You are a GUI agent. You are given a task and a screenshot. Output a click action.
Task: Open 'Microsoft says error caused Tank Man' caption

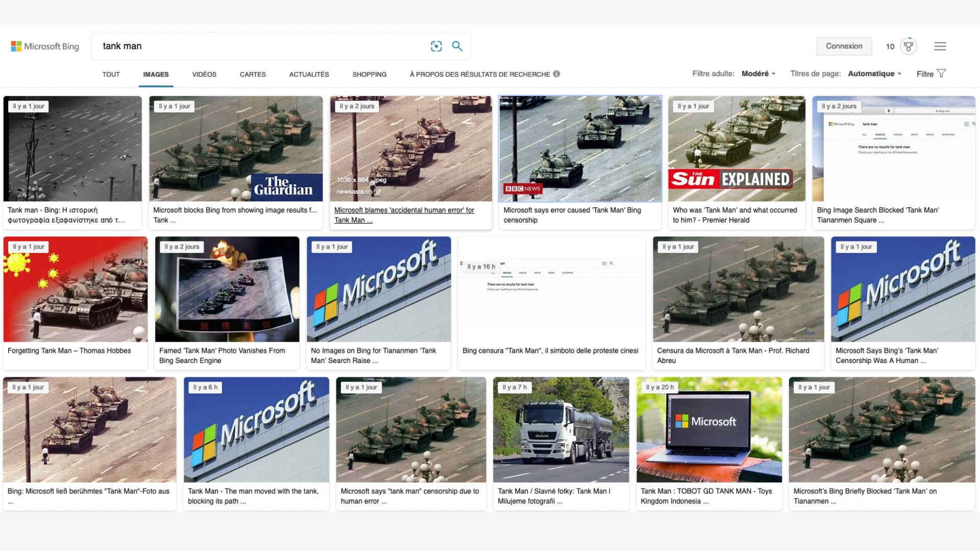pyautogui.click(x=572, y=215)
